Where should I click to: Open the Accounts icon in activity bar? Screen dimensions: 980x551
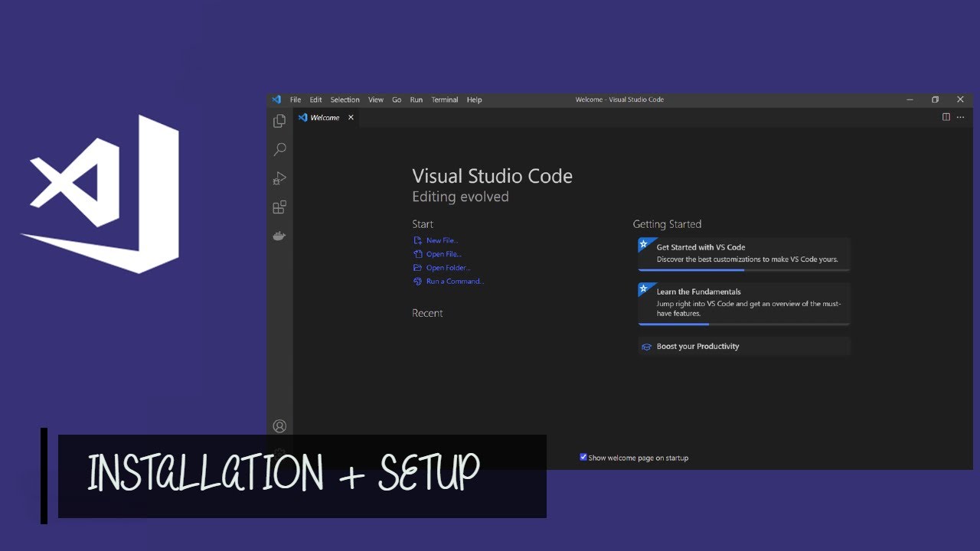click(x=279, y=426)
